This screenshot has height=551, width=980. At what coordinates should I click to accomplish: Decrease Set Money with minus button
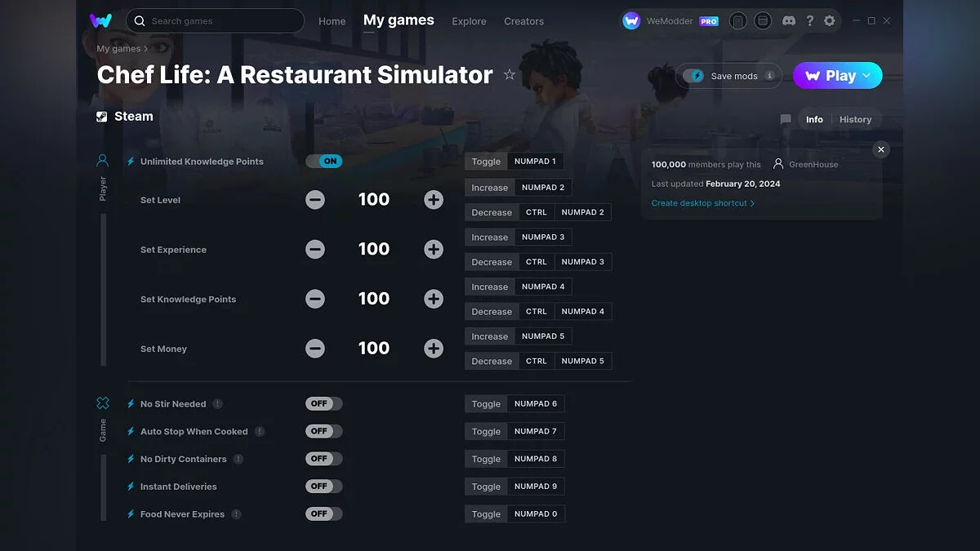point(315,349)
